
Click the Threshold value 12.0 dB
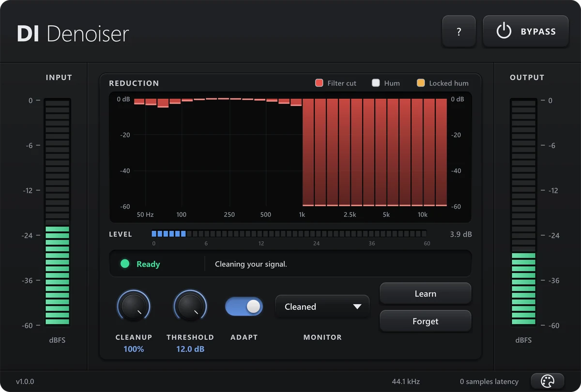pyautogui.click(x=190, y=349)
